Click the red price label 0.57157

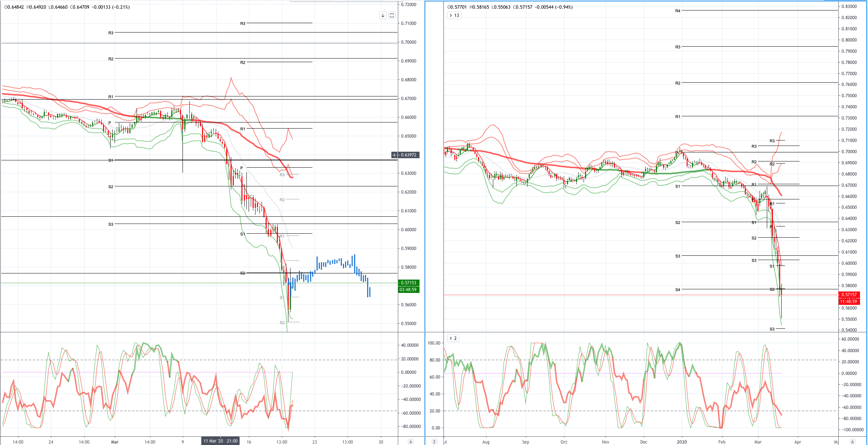pos(849,295)
